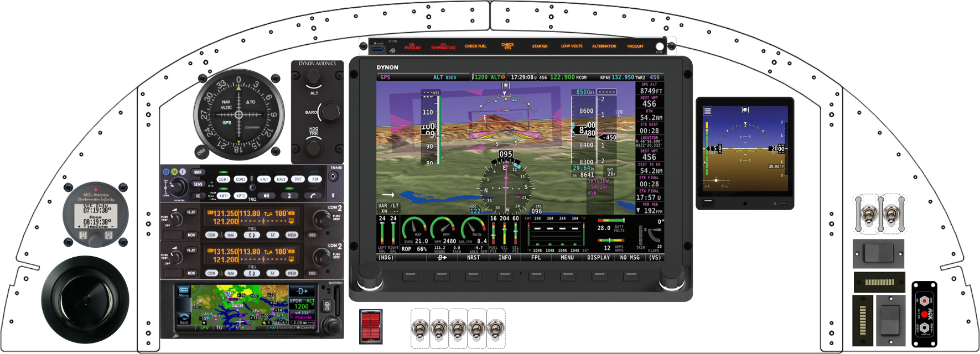Select the DISPLAY softkey on the Dynon display
The image size is (980, 354).
click(599, 258)
